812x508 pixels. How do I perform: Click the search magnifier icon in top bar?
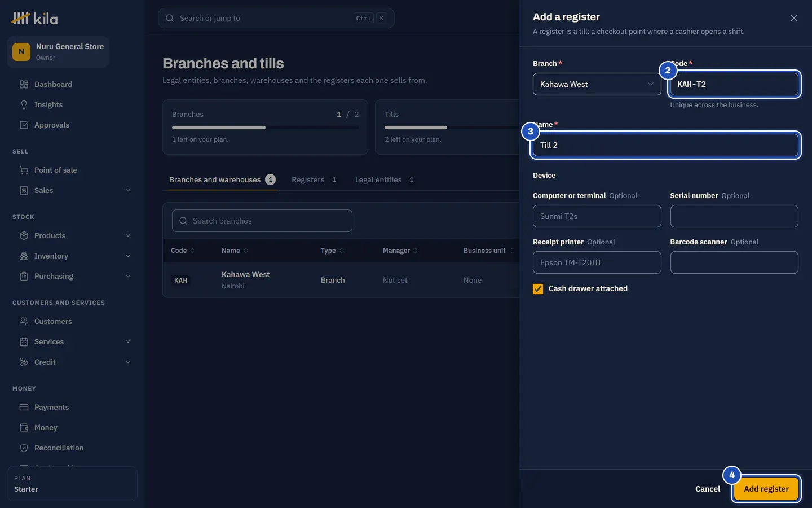coord(170,18)
